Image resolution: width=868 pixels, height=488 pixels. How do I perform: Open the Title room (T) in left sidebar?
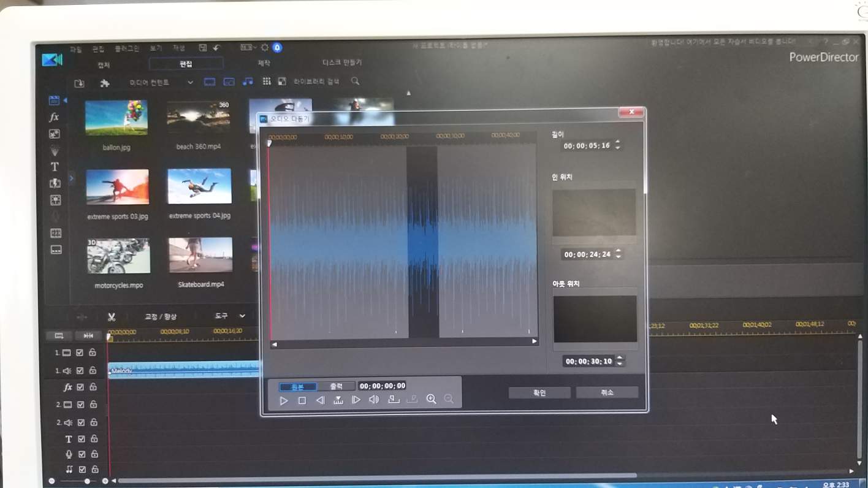coord(55,167)
